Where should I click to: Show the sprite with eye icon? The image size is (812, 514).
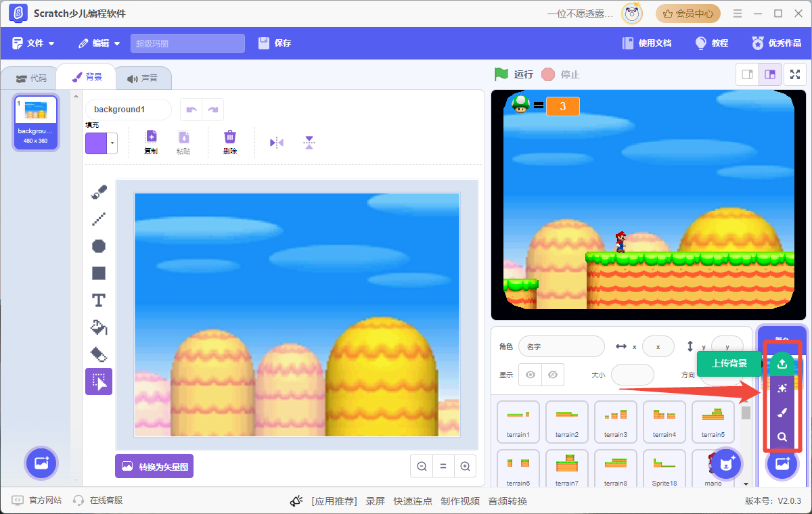(531, 375)
